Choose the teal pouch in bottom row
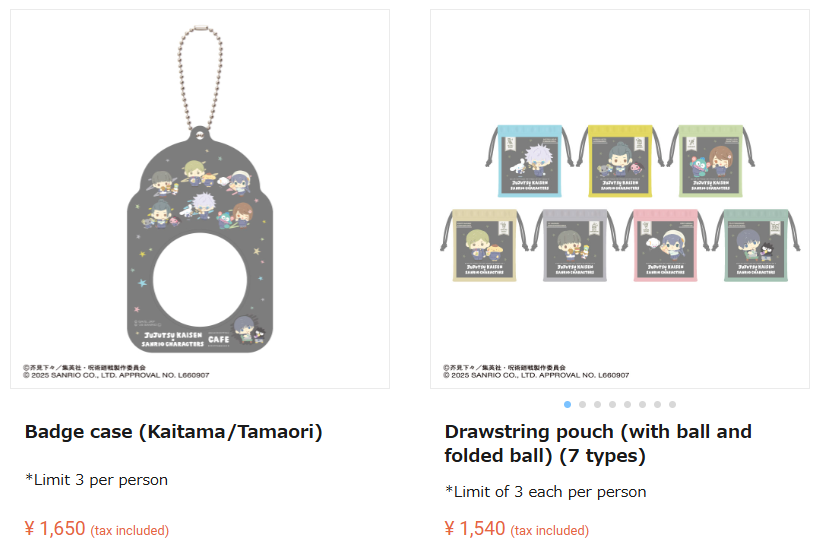Image resolution: width=821 pixels, height=552 pixels. 756,244
